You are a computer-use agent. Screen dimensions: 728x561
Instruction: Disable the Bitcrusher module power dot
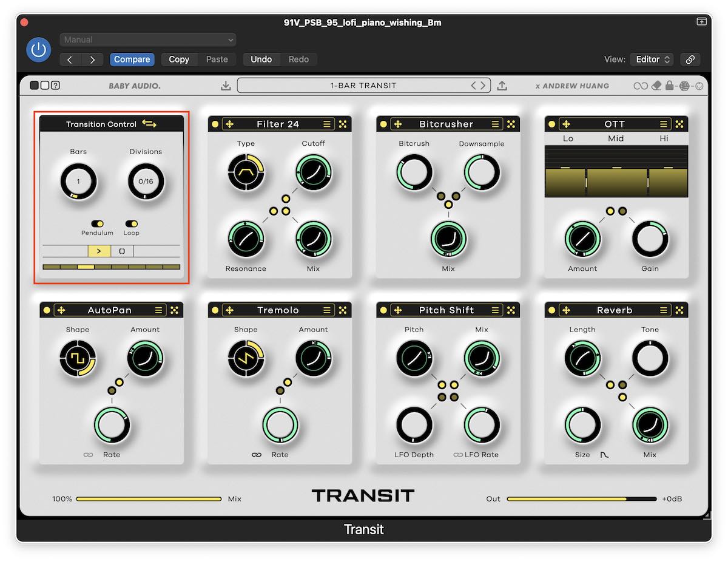point(383,124)
